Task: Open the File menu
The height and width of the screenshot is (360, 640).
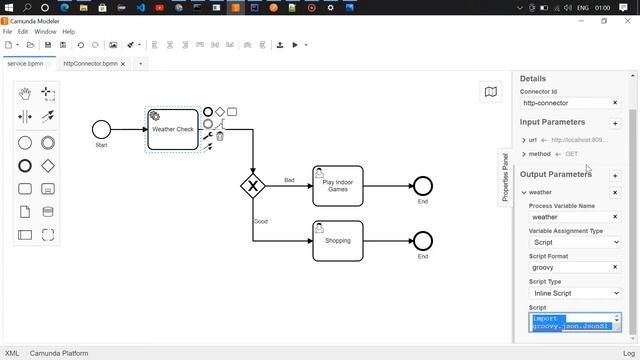Action: pos(7,31)
